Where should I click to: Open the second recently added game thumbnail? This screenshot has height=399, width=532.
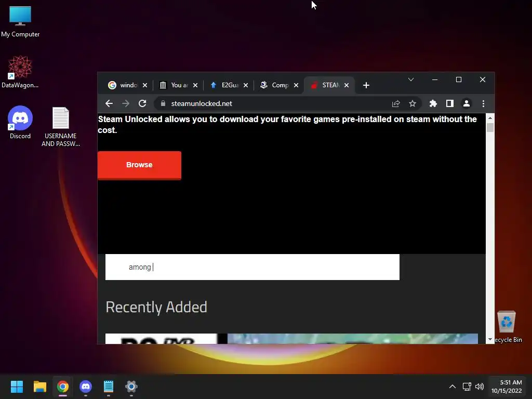pos(353,339)
